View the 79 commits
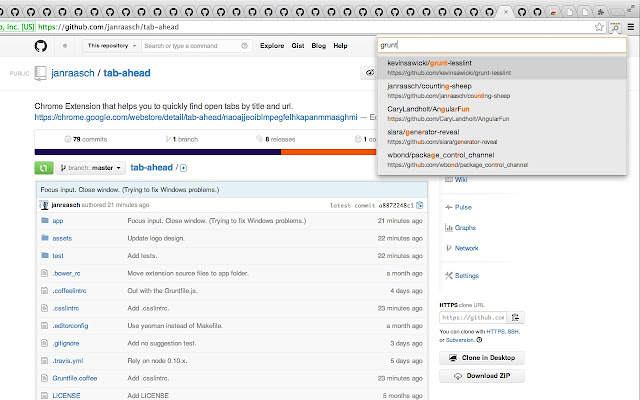 point(86,139)
